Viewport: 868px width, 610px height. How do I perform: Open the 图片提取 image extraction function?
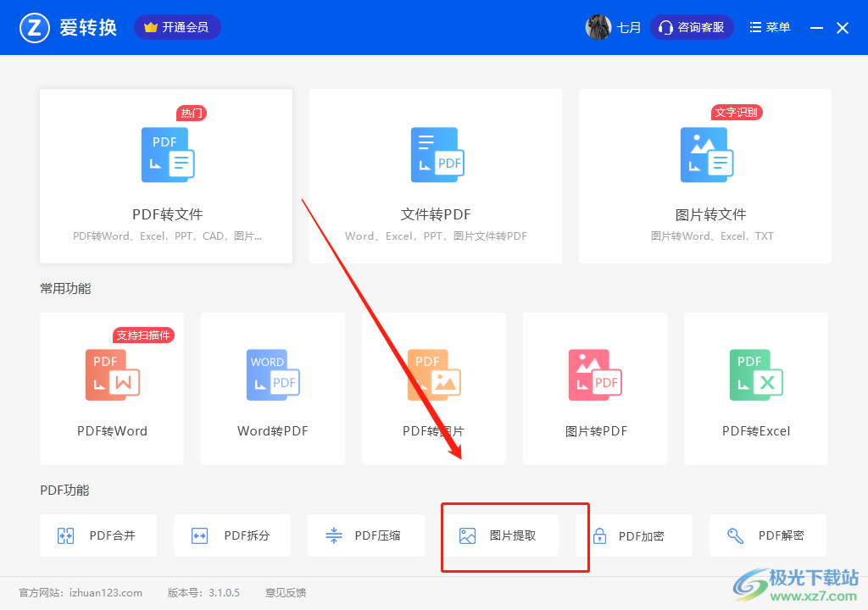500,535
